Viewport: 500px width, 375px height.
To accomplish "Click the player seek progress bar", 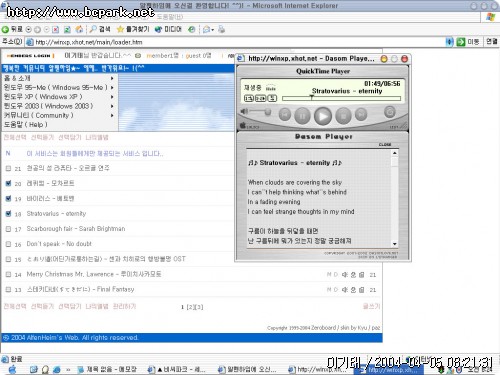I will (x=341, y=98).
